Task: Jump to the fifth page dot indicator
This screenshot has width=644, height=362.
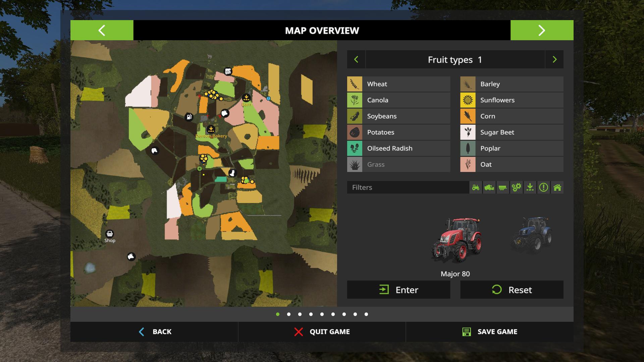Action: pyautogui.click(x=322, y=314)
